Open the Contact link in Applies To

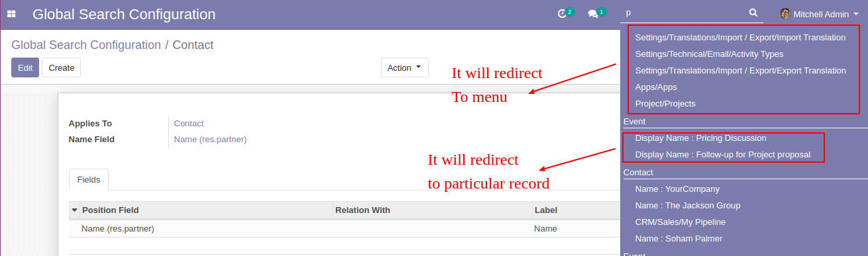pos(189,124)
